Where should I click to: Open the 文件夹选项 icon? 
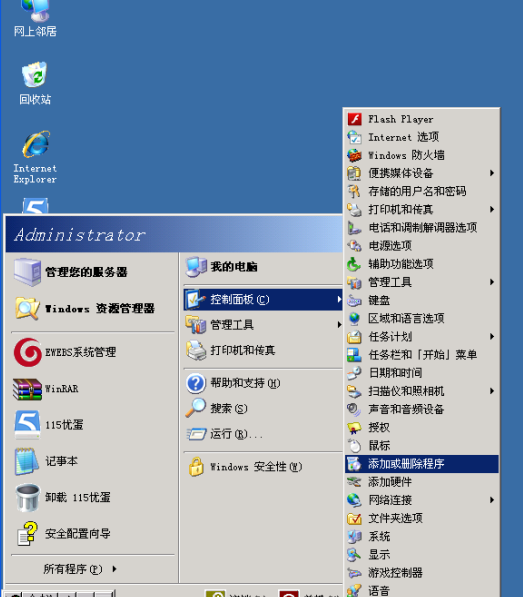coord(354,518)
